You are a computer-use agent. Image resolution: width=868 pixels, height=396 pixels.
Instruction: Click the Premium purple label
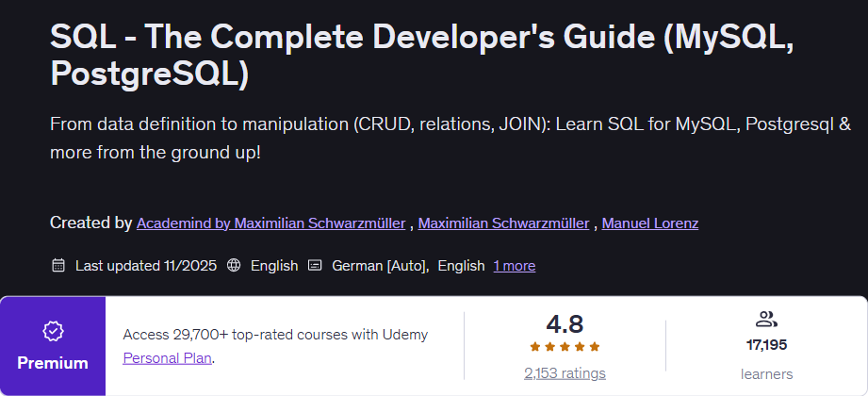pos(53,363)
